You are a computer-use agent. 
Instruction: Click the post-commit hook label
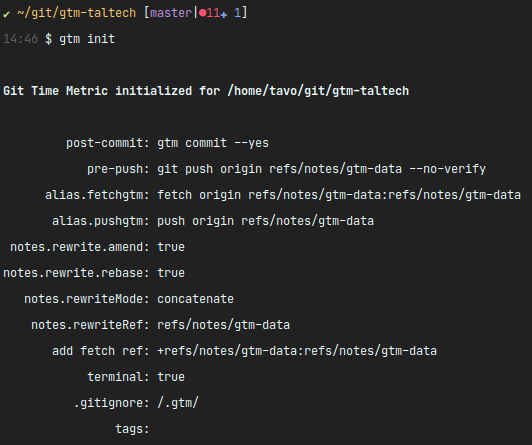[x=108, y=143]
